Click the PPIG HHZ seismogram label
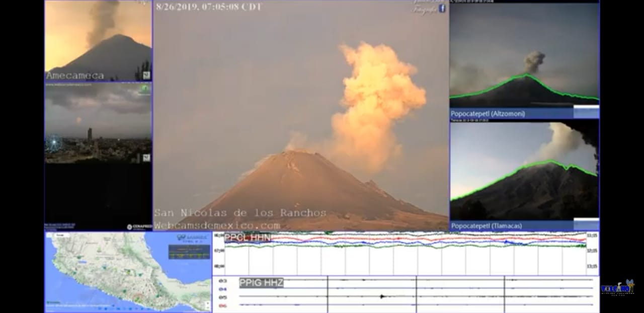 point(261,283)
